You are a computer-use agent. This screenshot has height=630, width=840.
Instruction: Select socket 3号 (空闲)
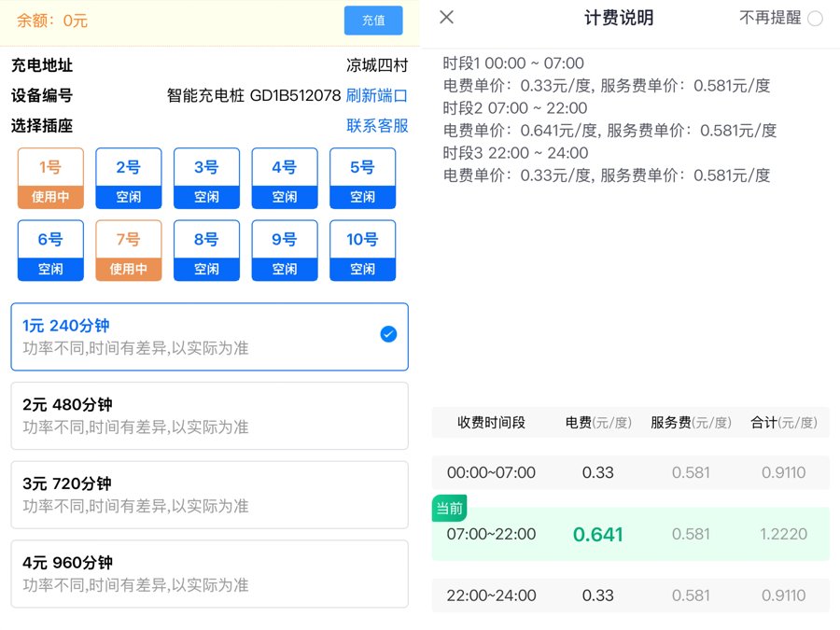click(206, 178)
